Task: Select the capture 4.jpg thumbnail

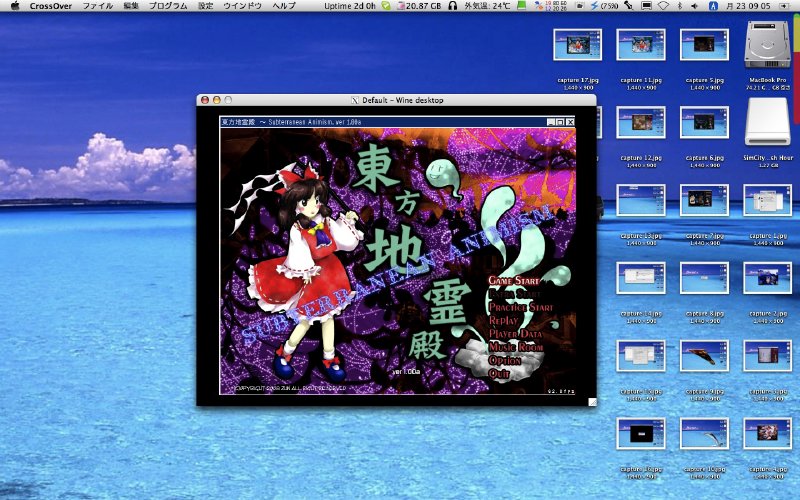Action: tap(767, 434)
